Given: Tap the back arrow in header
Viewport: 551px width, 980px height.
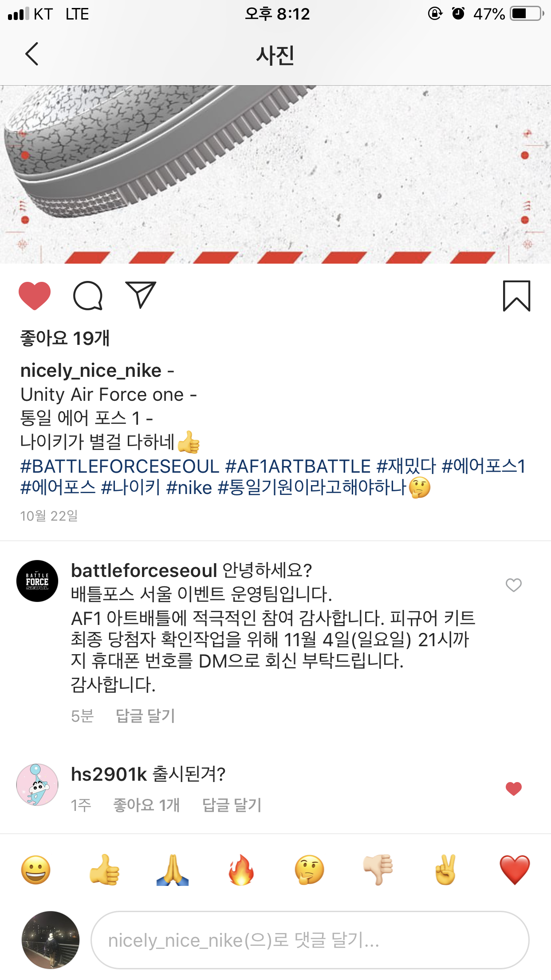Looking at the screenshot, I should point(32,54).
